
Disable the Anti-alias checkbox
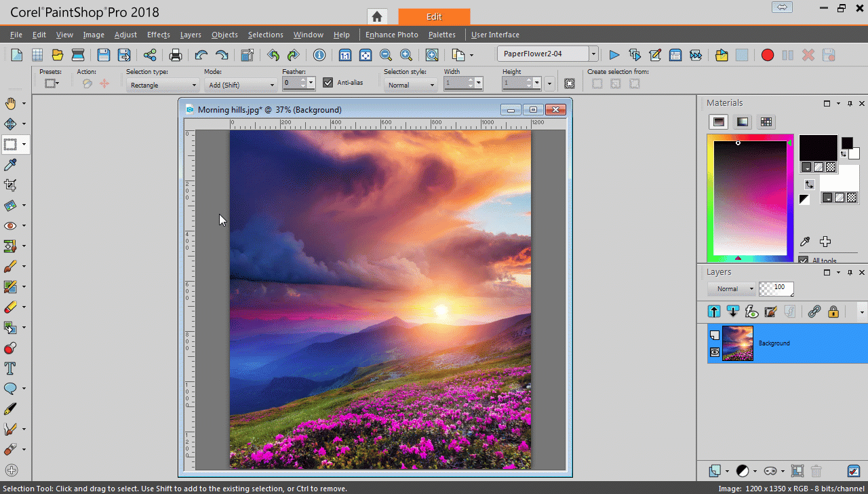[x=328, y=83]
